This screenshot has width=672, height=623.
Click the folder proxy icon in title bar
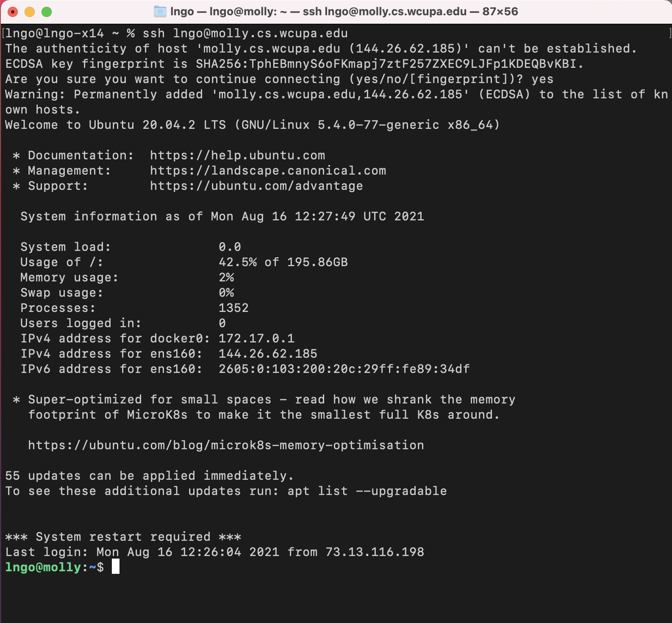click(x=160, y=11)
